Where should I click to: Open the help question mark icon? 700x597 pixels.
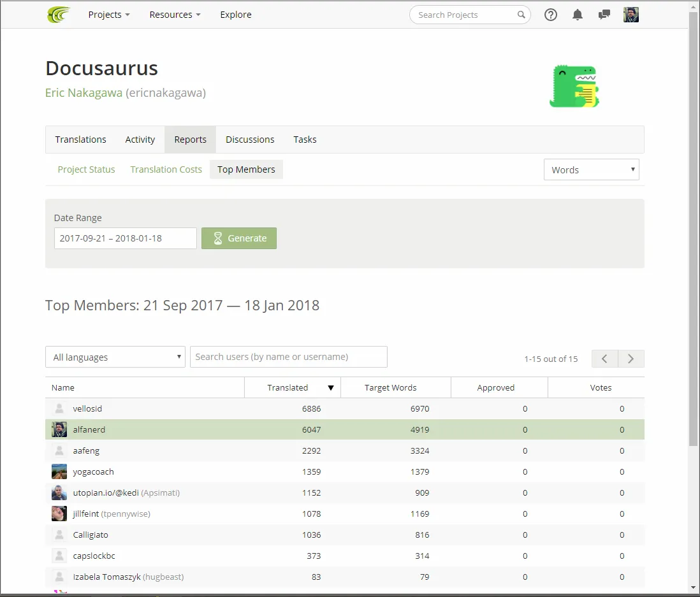550,15
